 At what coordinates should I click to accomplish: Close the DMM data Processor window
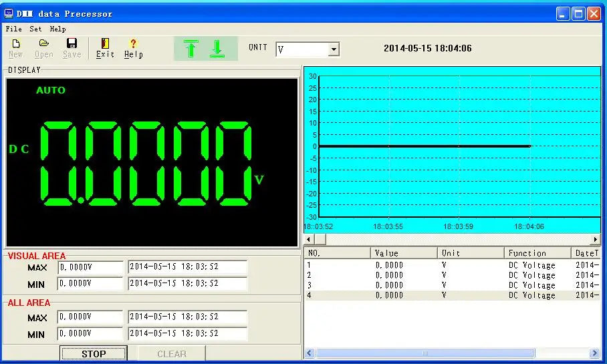coord(594,14)
